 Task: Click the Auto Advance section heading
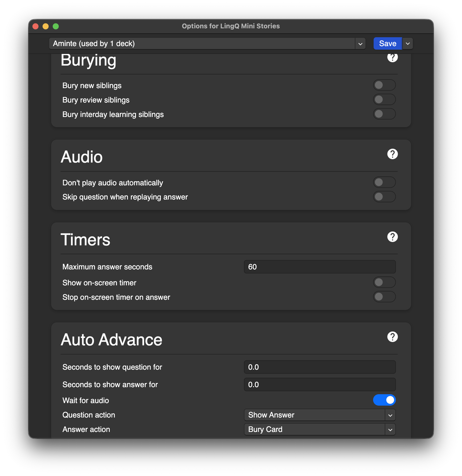111,340
